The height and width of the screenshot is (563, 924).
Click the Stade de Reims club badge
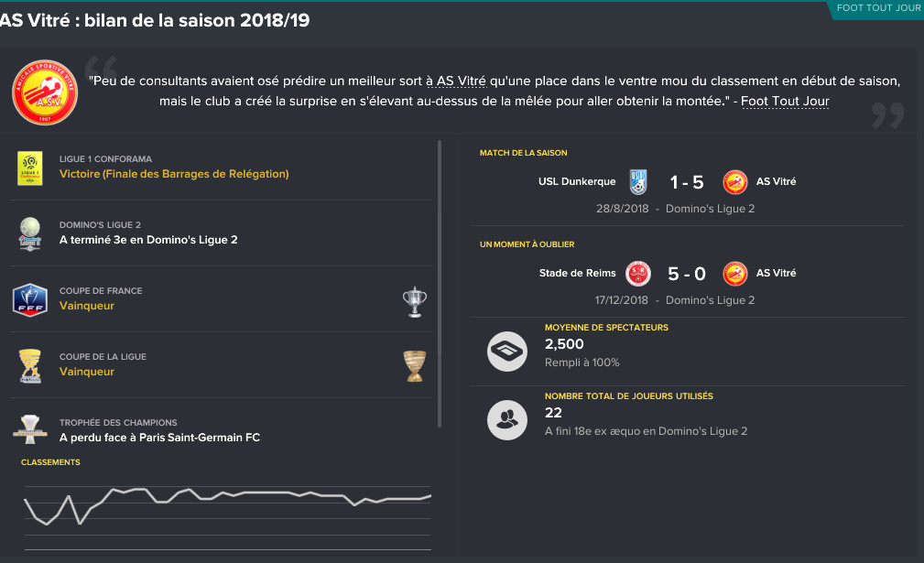[638, 273]
